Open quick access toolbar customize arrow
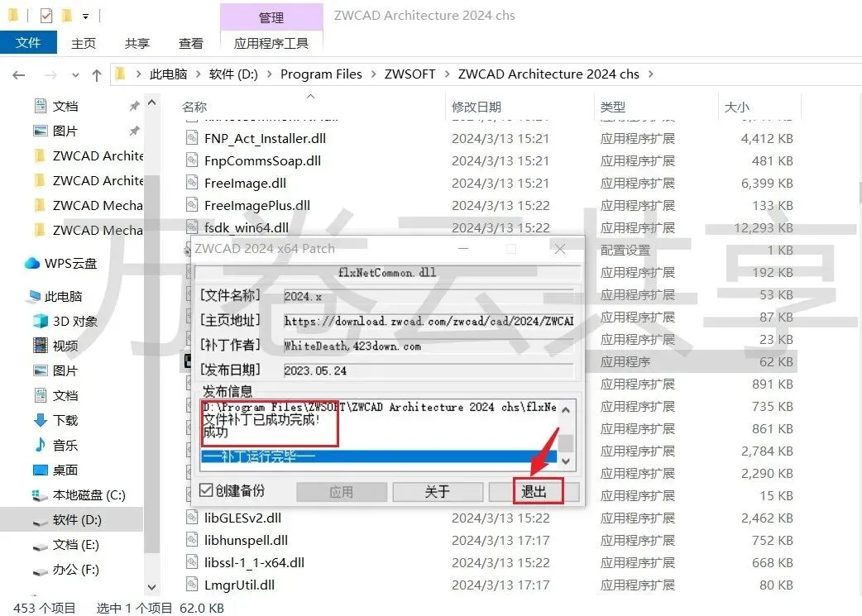This screenshot has height=616, width=862. 85,16
